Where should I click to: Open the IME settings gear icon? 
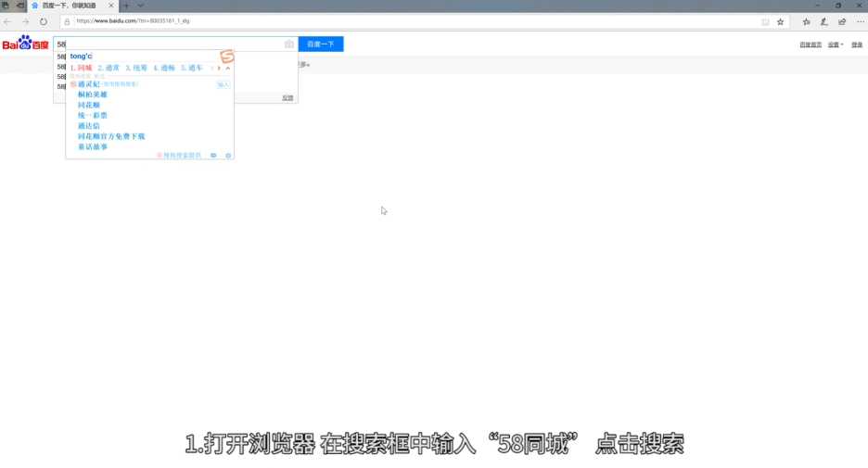[x=228, y=156]
